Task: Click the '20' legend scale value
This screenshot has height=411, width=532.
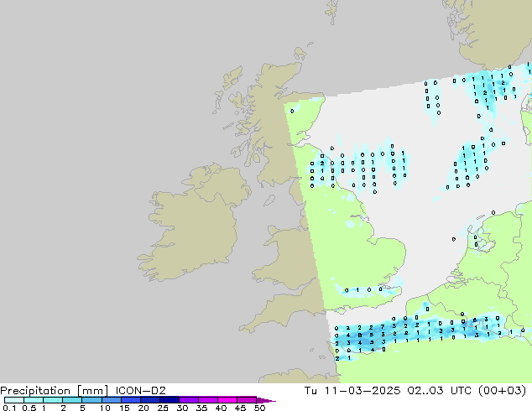Action: (143, 408)
